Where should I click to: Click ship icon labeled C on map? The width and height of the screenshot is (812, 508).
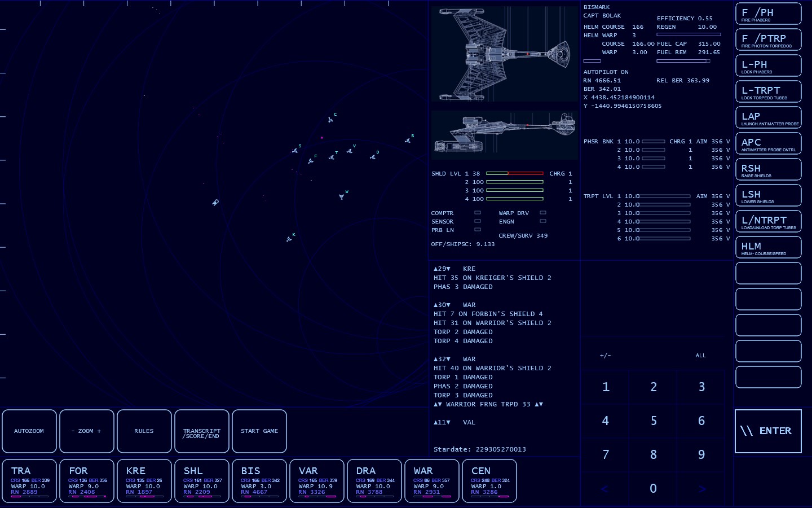330,120
